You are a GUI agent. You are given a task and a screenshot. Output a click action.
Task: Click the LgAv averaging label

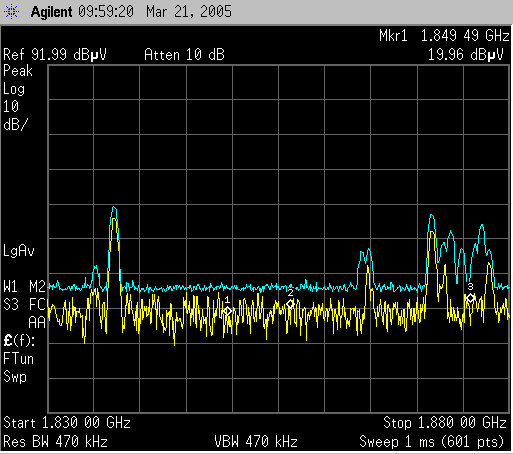[x=19, y=251]
